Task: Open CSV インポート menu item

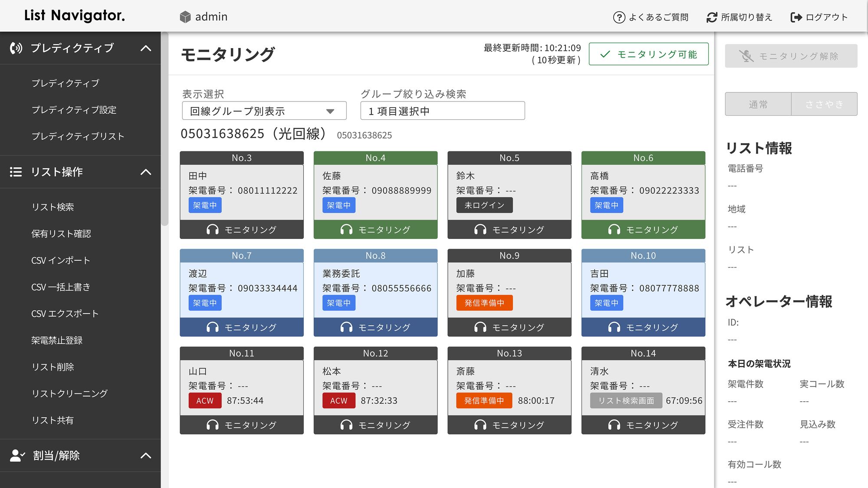Action: click(x=61, y=260)
